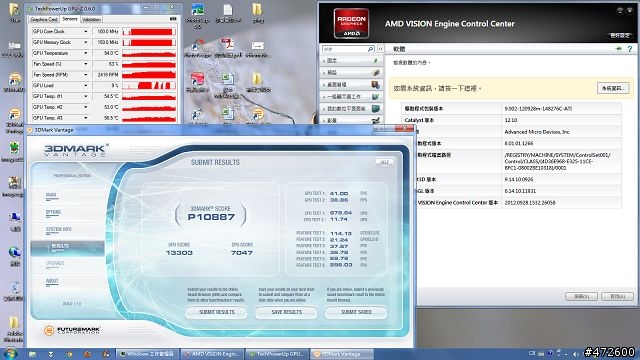Viewport: 640px width, 360px height.
Task: Expand the Fan Speed (RPM) sensor dropdown
Action: [86, 75]
